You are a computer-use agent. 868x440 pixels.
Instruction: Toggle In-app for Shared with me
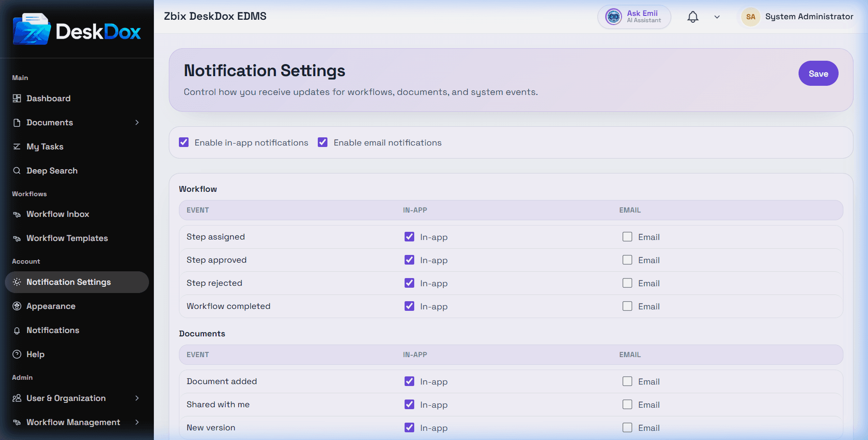tap(409, 404)
